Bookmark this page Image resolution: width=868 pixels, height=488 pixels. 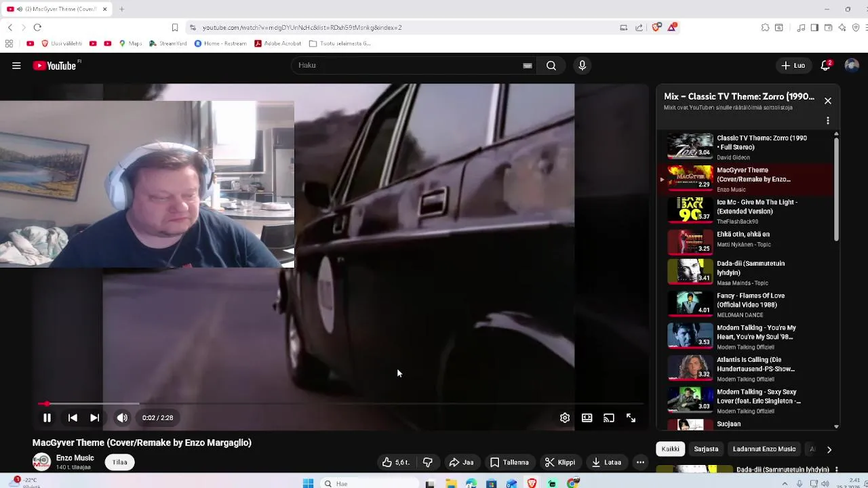[x=175, y=28]
